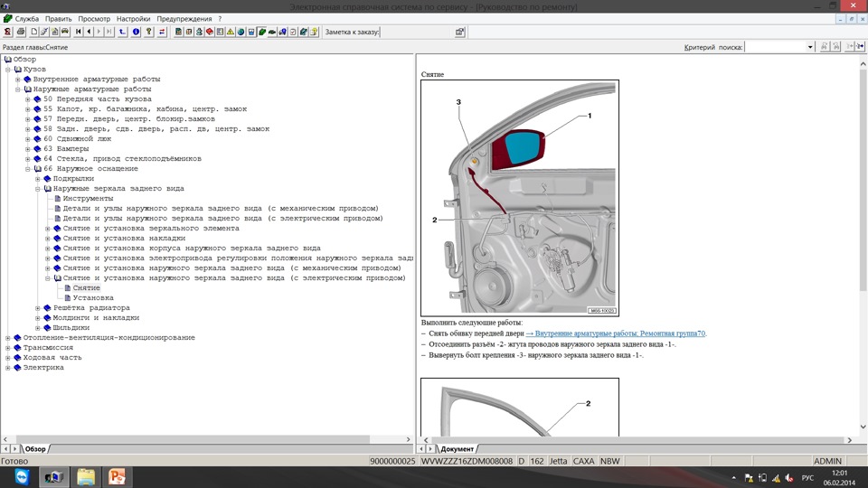Open the 'Настройки' menu
Screen dimensions: 868x488
coord(133,18)
